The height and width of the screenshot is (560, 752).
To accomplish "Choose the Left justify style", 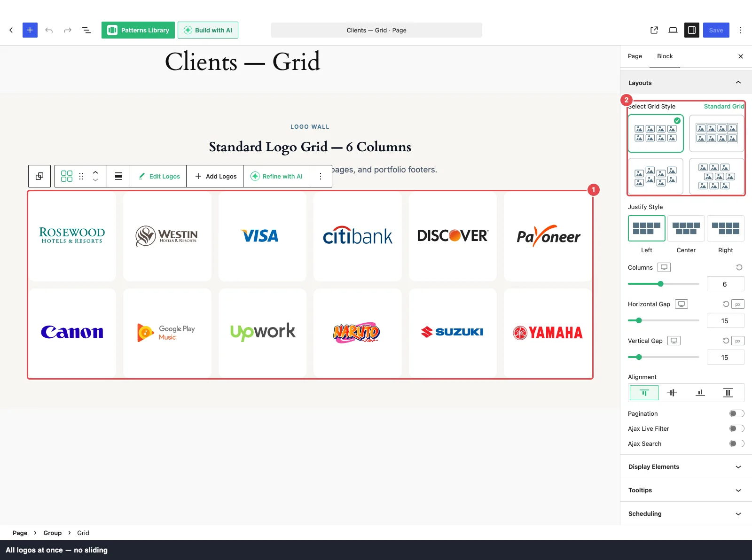I will tap(647, 228).
